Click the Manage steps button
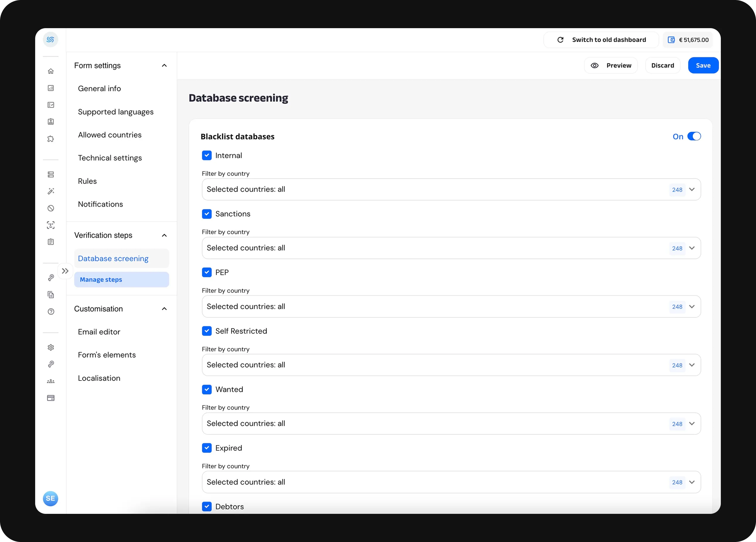Screen dimensions: 756x542 (x=121, y=280)
